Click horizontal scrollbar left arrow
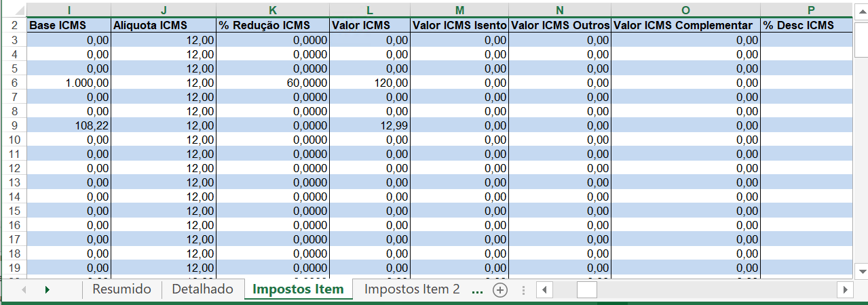This screenshot has height=305, width=868. (x=544, y=289)
